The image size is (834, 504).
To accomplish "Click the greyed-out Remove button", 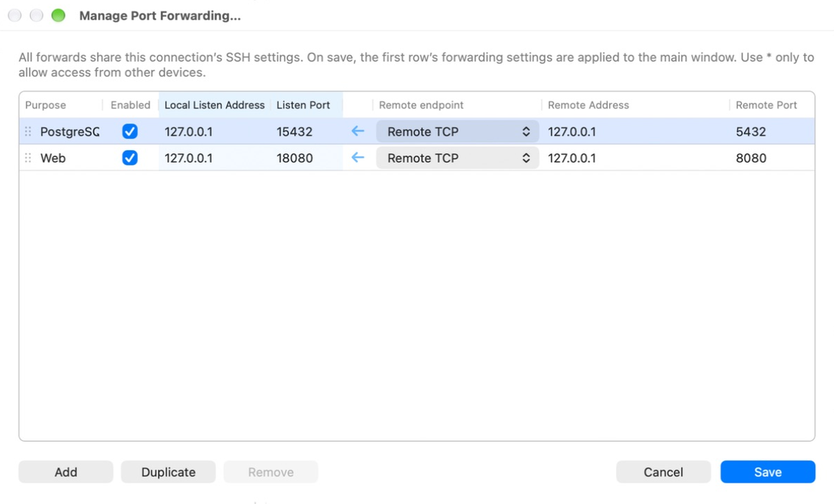I will pos(271,472).
